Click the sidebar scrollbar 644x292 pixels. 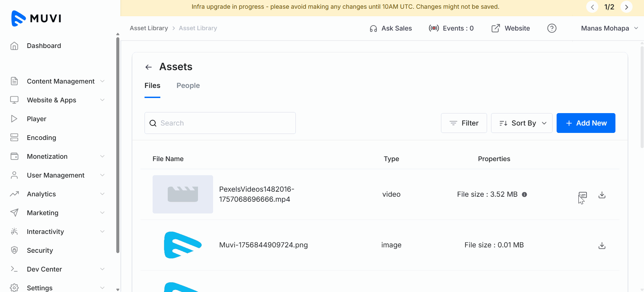point(118,145)
